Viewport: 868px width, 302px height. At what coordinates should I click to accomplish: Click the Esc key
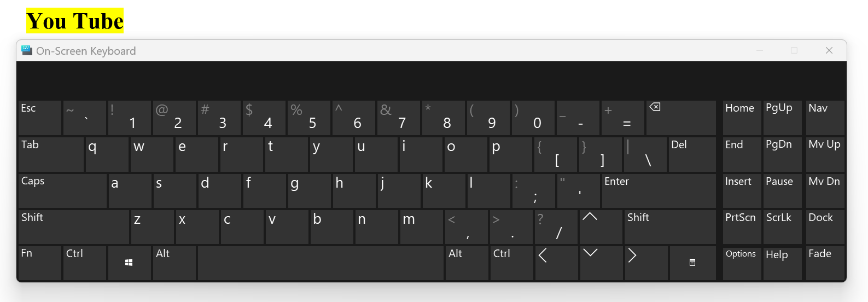coord(40,118)
